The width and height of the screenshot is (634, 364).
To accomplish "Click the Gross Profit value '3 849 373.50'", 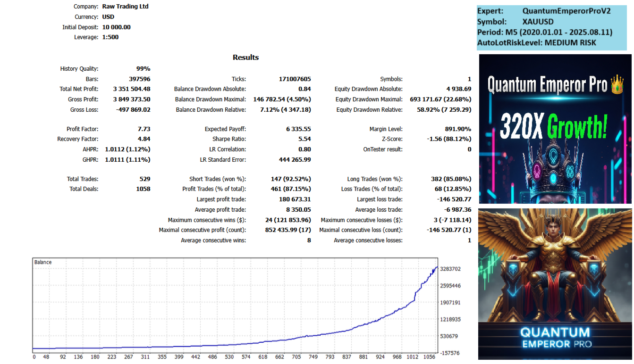I will click(132, 99).
